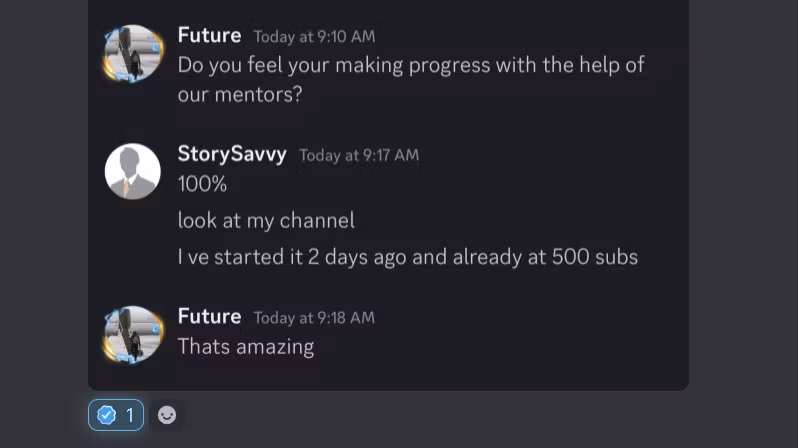Click the "Today at 9:17 AM" timestamp

click(359, 155)
